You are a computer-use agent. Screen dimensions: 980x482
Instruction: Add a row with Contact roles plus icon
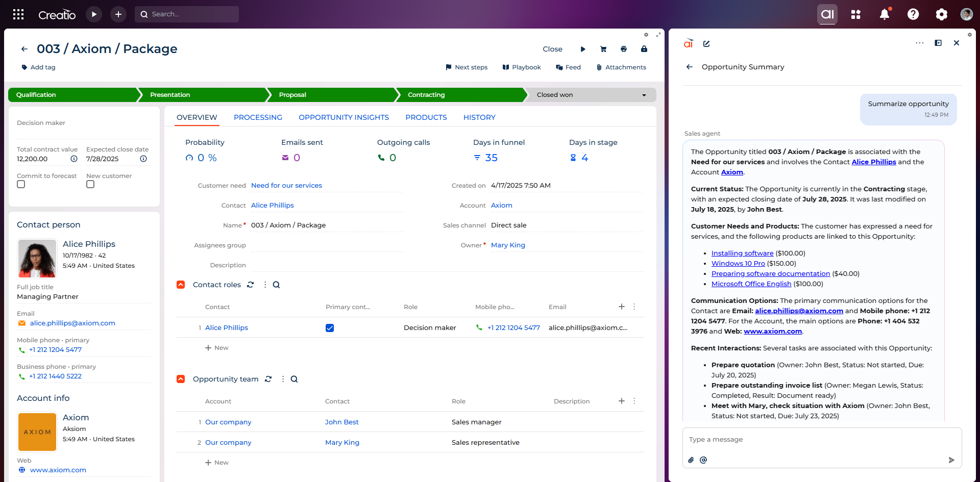click(x=622, y=307)
